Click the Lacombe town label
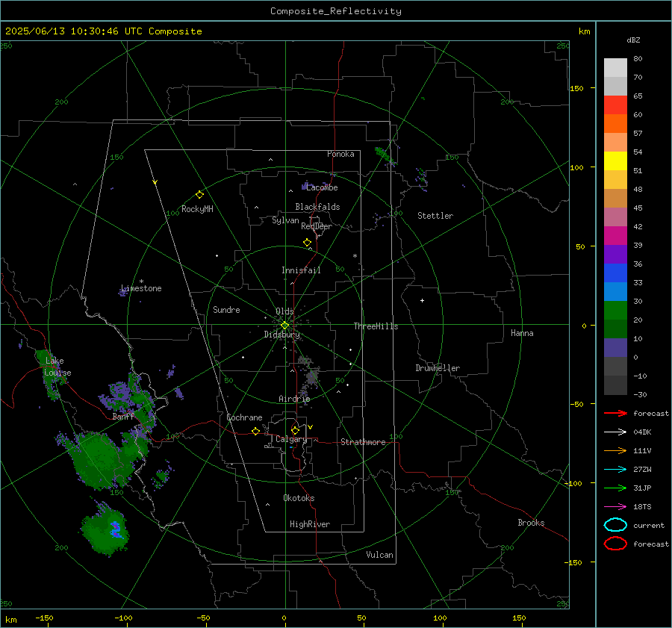The height and width of the screenshot is (628, 672). (322, 187)
